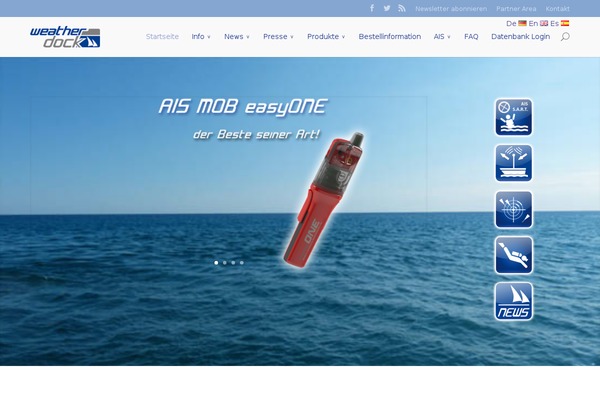Click the red easyONE device image

coord(323,199)
